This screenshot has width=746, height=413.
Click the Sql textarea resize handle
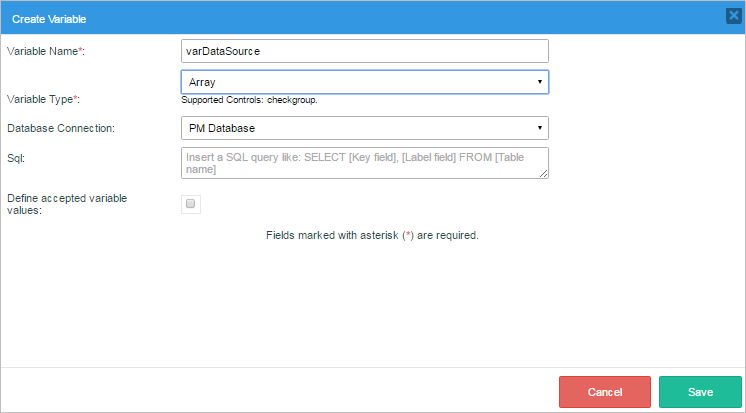(x=544, y=175)
